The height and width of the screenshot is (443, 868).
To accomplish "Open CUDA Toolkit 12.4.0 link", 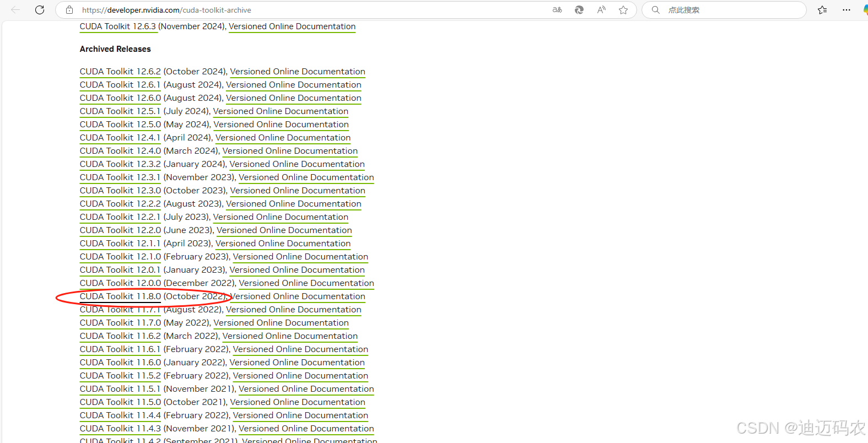I will pyautogui.click(x=120, y=151).
